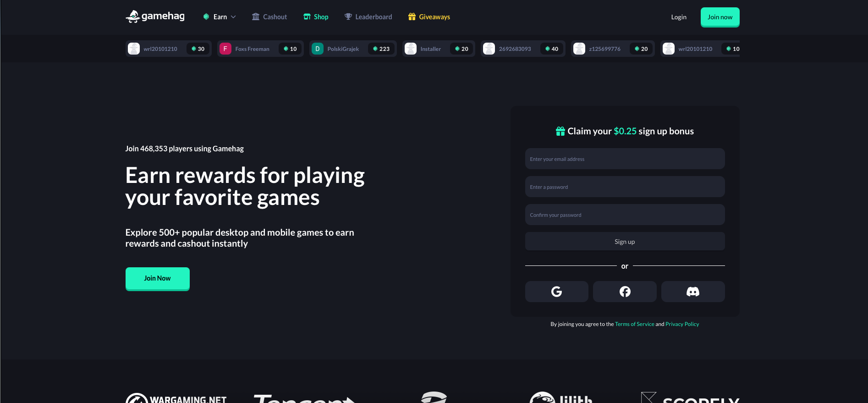Open the Terms of Service link
Image resolution: width=868 pixels, height=403 pixels.
tap(634, 324)
